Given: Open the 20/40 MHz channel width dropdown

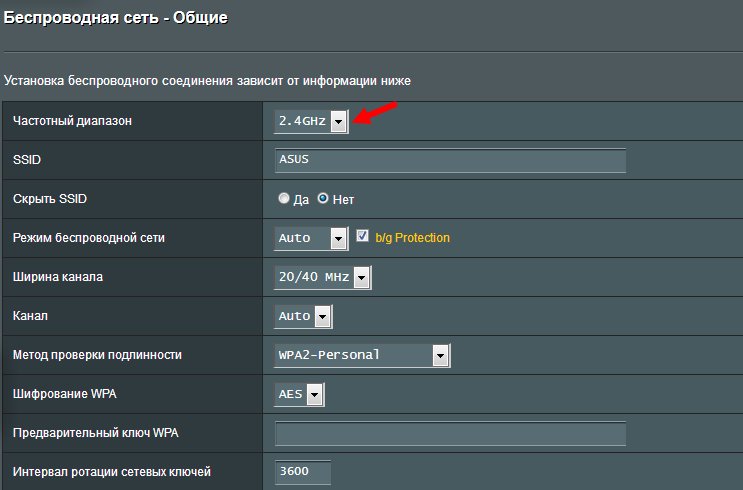Looking at the screenshot, I should [x=323, y=277].
